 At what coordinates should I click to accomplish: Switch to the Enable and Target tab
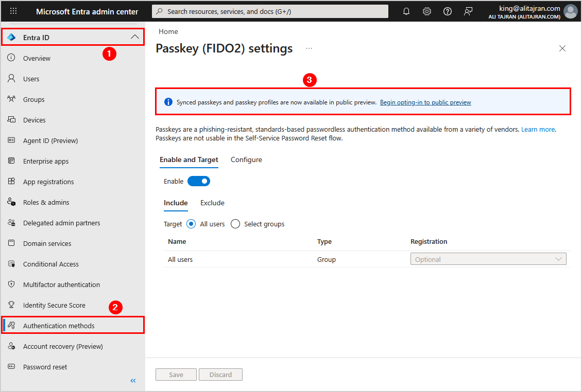click(189, 159)
